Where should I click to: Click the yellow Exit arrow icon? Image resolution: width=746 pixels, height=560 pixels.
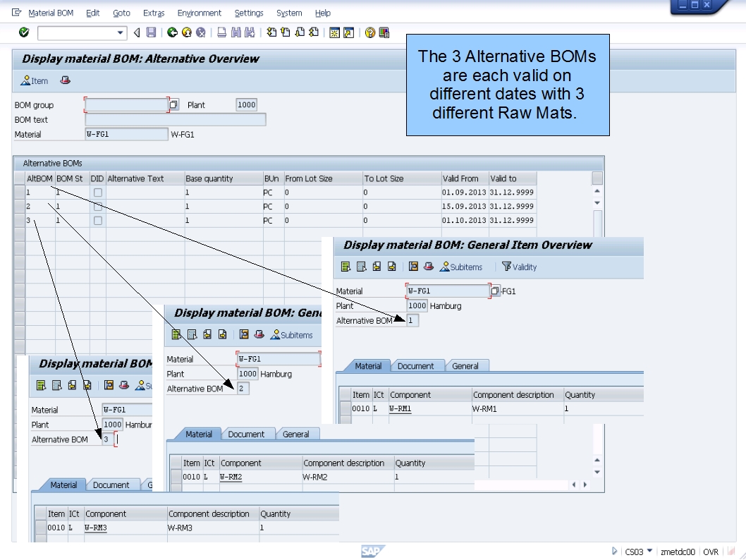click(x=186, y=32)
